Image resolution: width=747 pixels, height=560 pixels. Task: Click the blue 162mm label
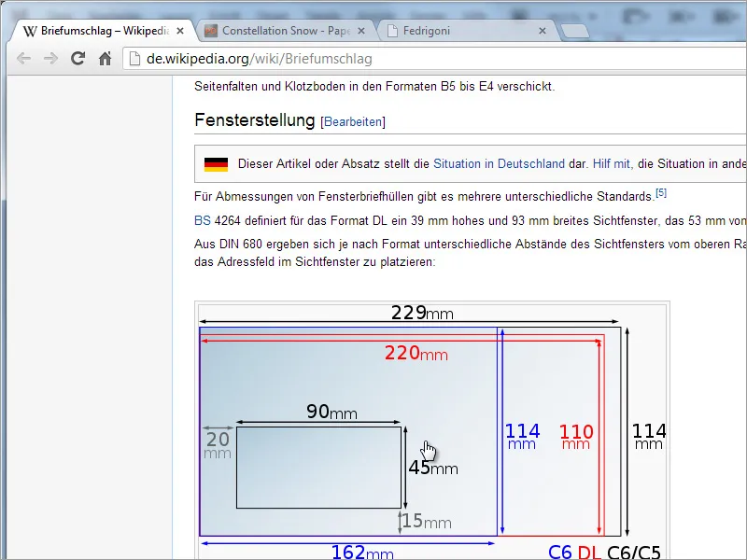[x=362, y=552]
